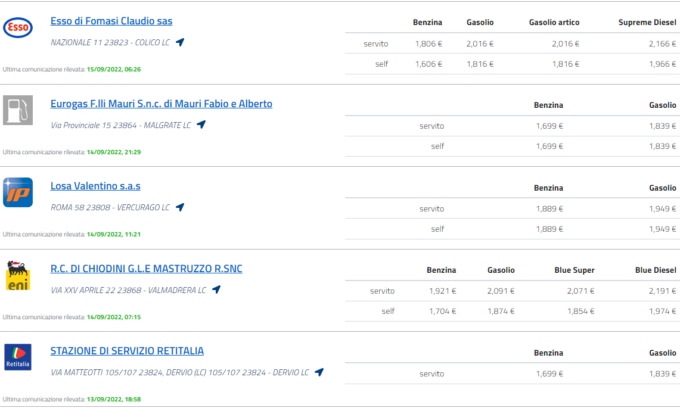680x408 pixels.
Task: Open Eurogas F.lli Mauri S.n.c. station link
Action: coord(161,104)
